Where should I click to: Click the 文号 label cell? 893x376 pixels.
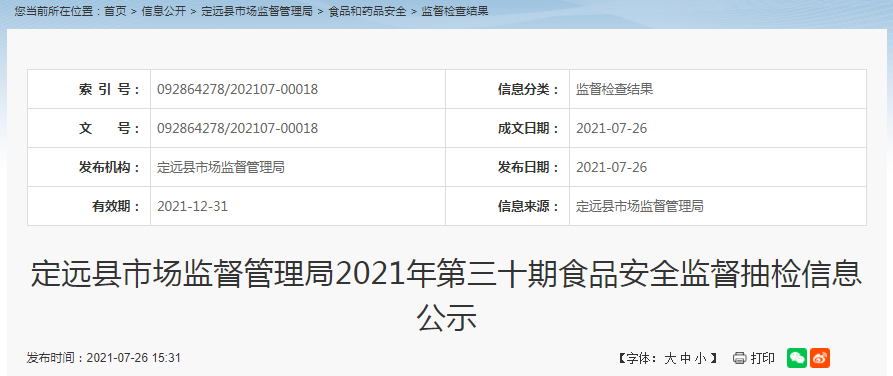tap(89, 128)
